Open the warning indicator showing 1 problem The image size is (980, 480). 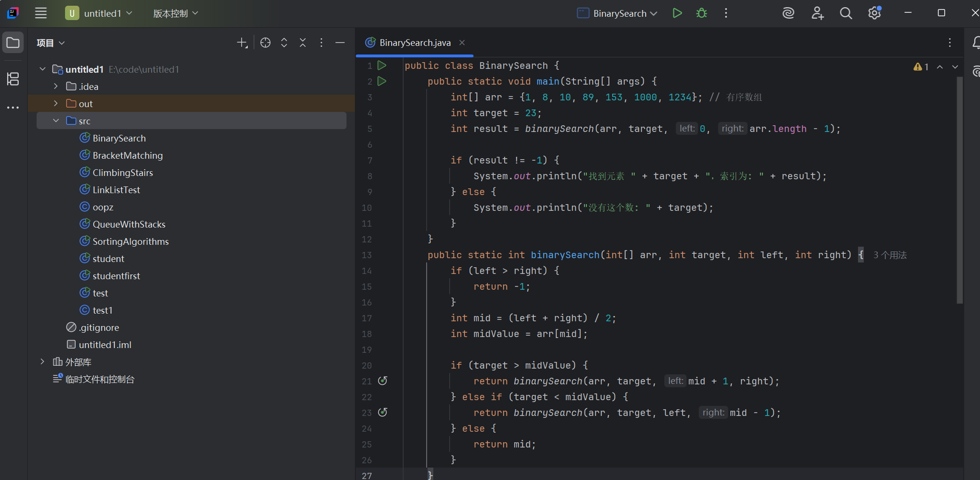921,67
